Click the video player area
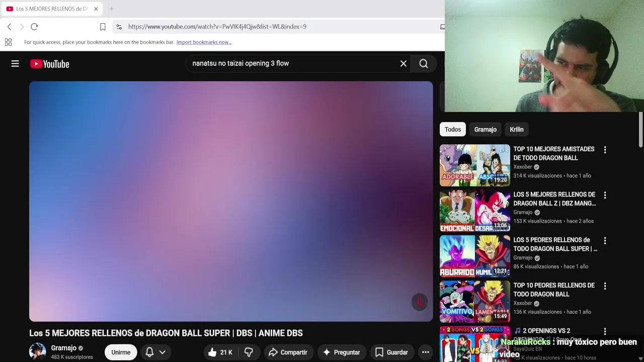 click(231, 201)
